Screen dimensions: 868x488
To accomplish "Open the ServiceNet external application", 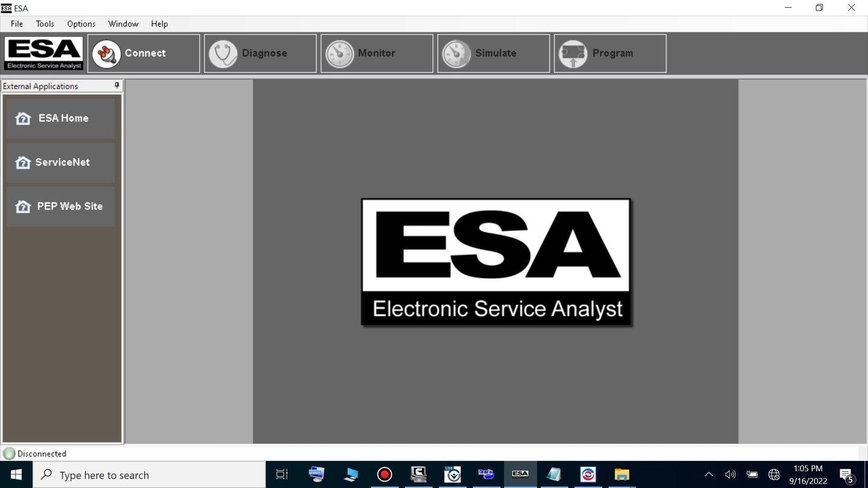I will [61, 162].
